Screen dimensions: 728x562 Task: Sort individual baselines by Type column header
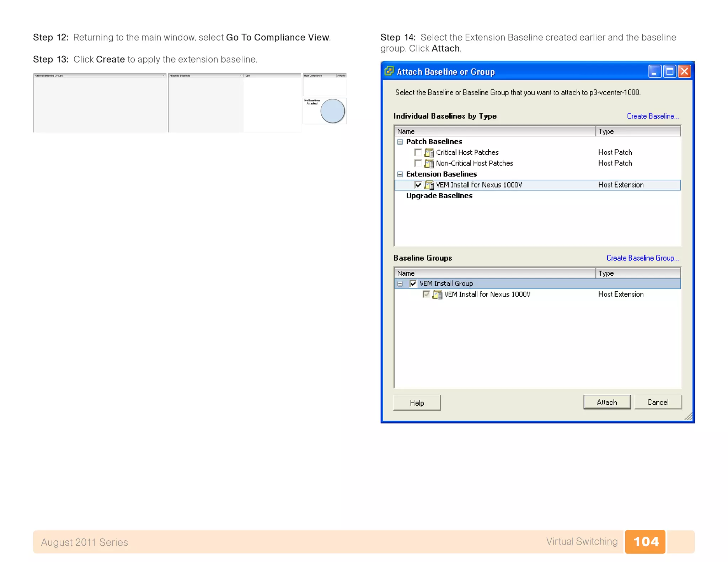(x=638, y=131)
